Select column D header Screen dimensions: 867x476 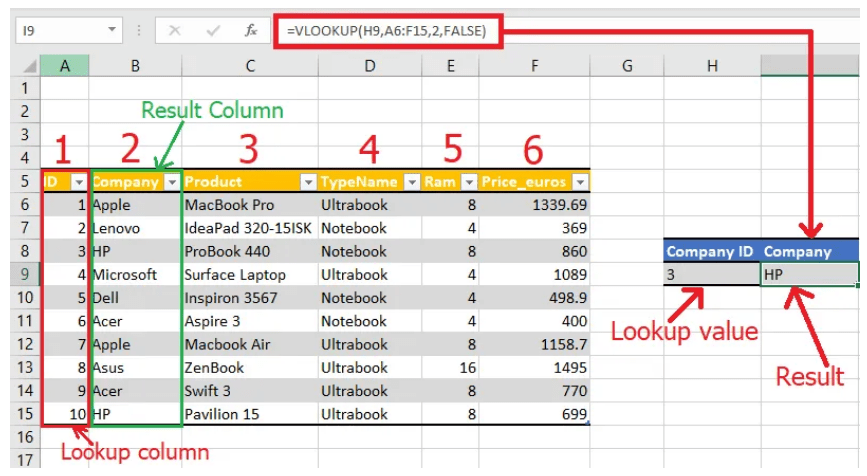pos(370,66)
